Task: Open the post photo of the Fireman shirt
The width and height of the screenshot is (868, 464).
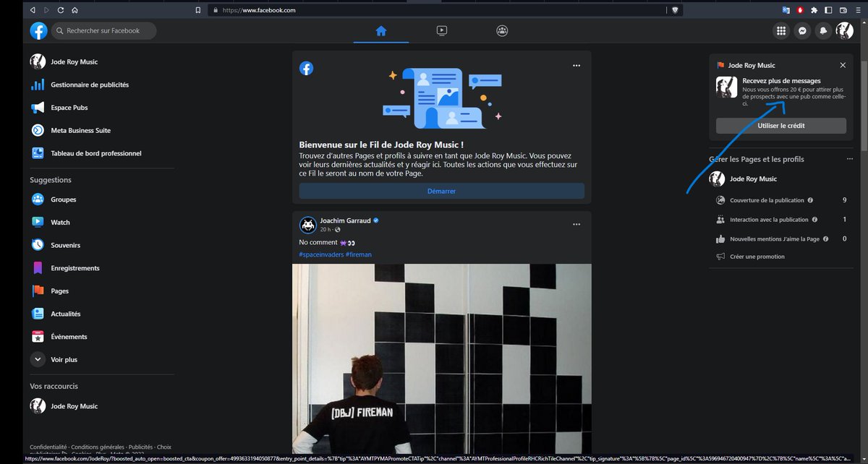Action: coord(441,358)
